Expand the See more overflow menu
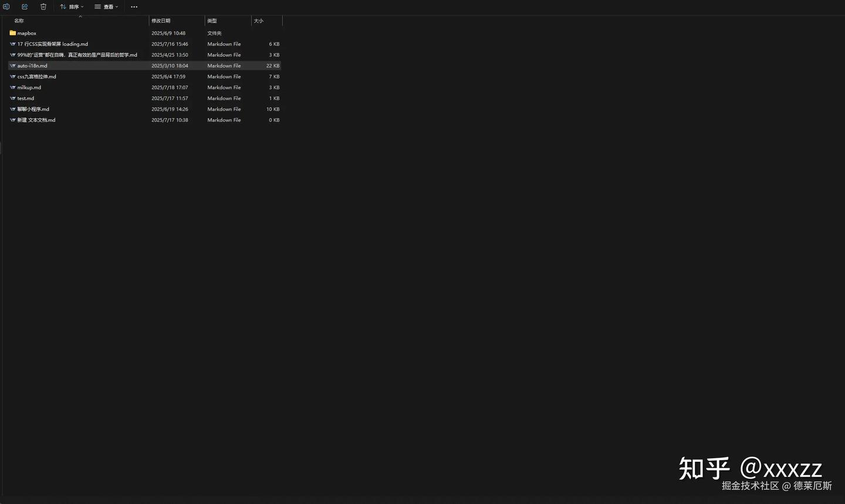This screenshot has height=504, width=845. pyautogui.click(x=134, y=6)
